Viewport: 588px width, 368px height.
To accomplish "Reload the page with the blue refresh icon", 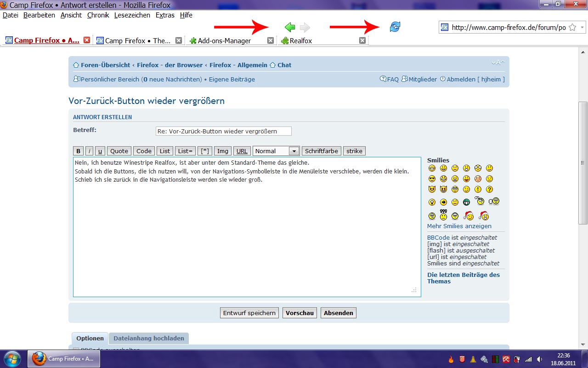I will pos(395,27).
